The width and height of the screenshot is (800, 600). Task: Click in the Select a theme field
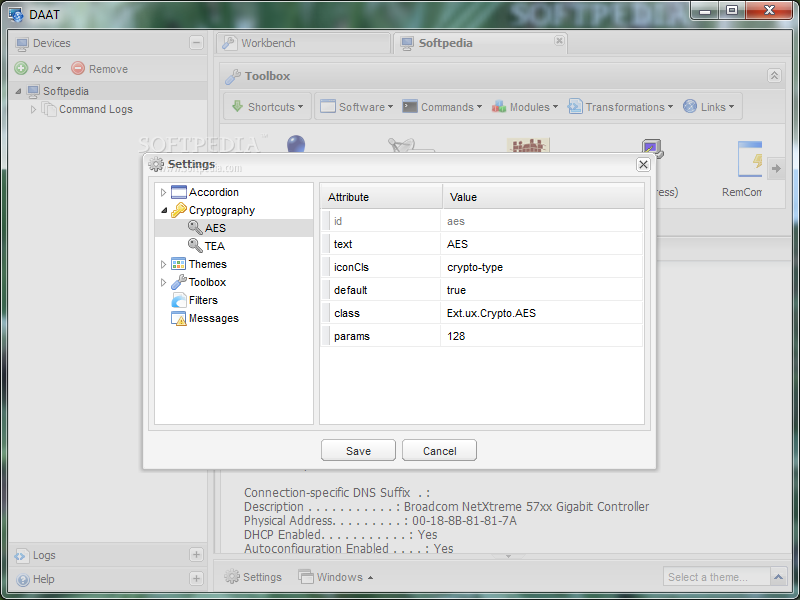717,577
